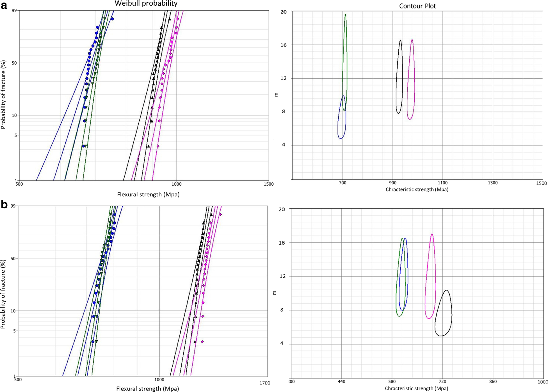Click the highest blue circle data point in panel a
548x392 pixels.
(x=112, y=19)
